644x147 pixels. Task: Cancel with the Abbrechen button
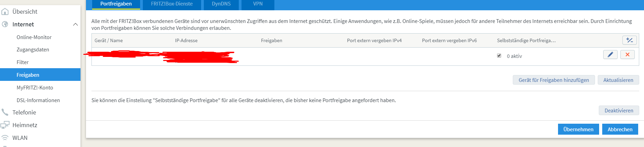pos(620,129)
